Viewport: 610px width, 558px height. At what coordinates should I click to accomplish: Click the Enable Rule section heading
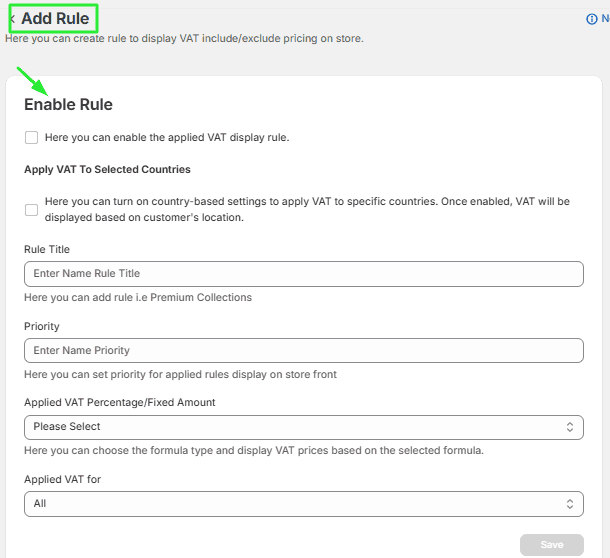[x=68, y=105]
